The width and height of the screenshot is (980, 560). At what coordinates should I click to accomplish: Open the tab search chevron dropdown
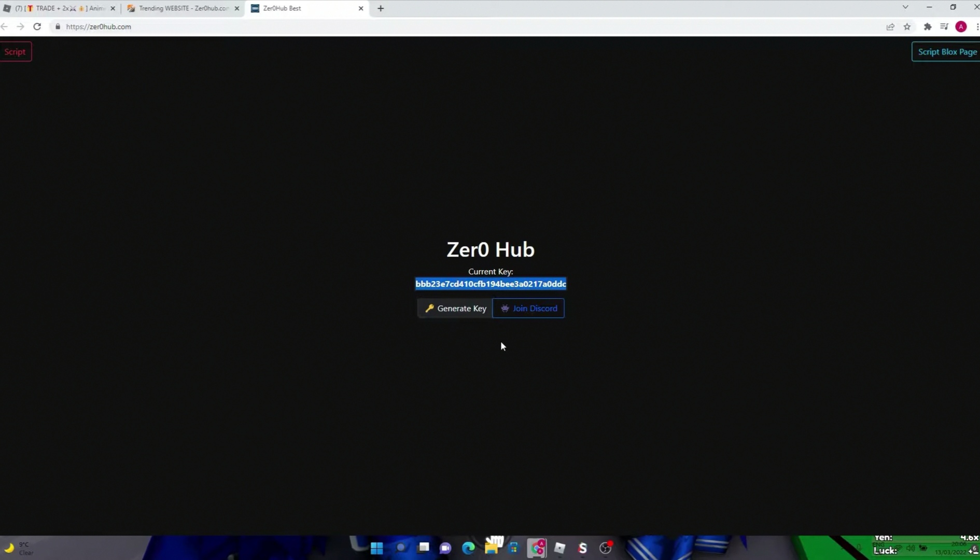[905, 7]
